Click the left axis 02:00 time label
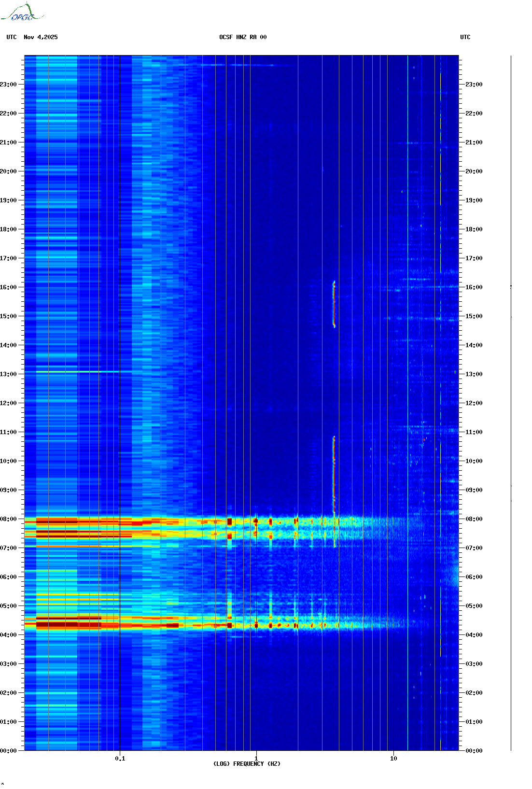This screenshot has height=789, width=532. pos(8,693)
